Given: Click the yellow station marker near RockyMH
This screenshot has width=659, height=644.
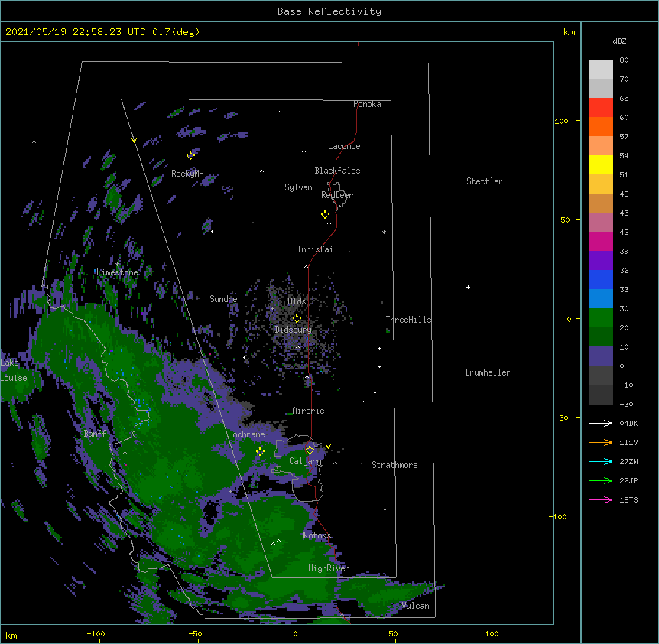Looking at the screenshot, I should point(191,155).
